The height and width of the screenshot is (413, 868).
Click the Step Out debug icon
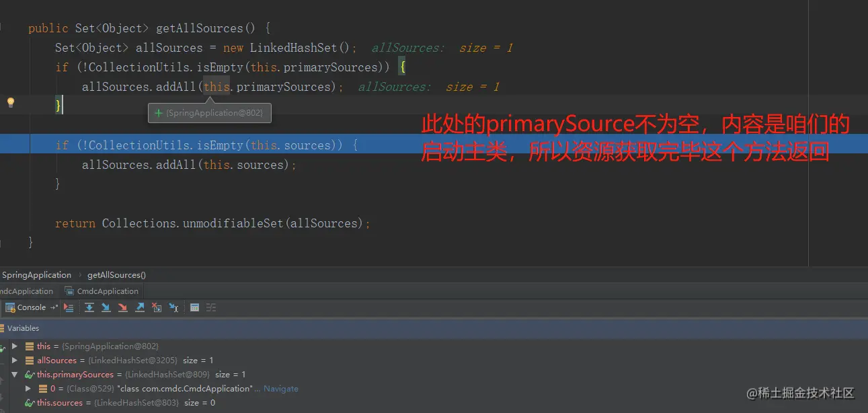[x=140, y=307]
